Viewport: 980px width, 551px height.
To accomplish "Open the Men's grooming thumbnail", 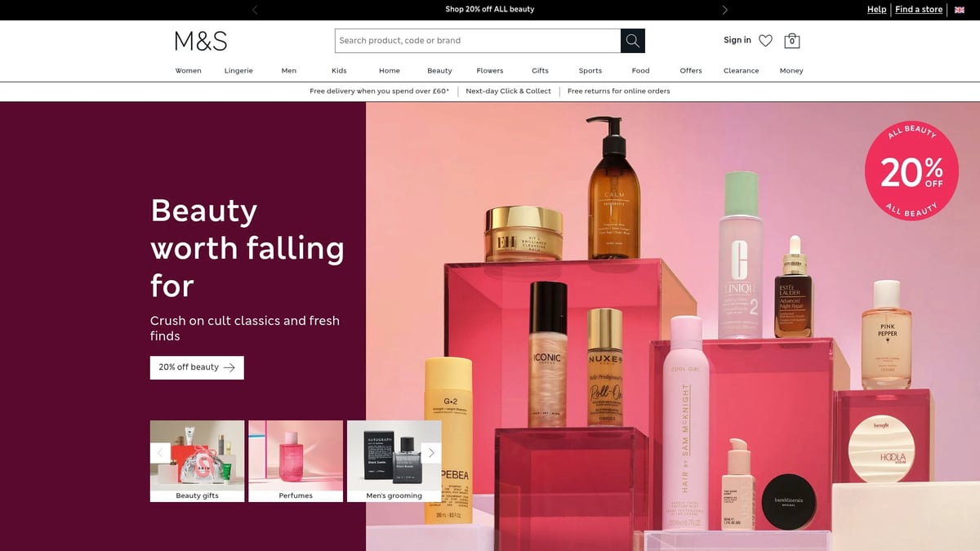I will (394, 461).
